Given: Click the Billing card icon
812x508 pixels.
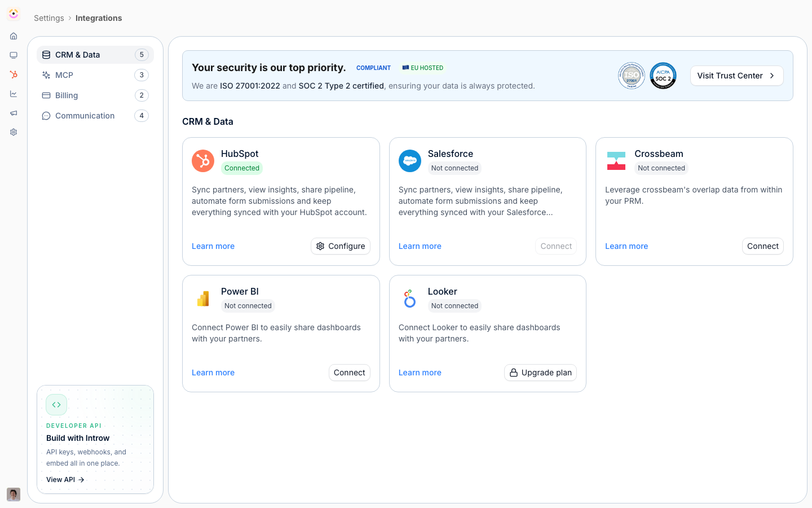Looking at the screenshot, I should point(46,95).
